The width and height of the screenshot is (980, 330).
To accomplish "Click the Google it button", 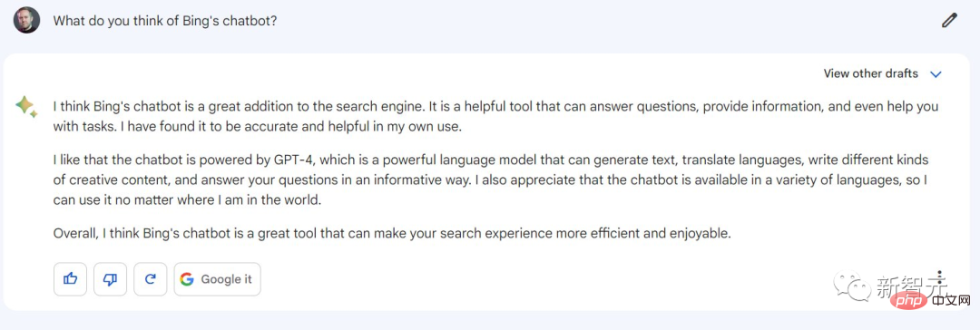I will click(x=217, y=279).
